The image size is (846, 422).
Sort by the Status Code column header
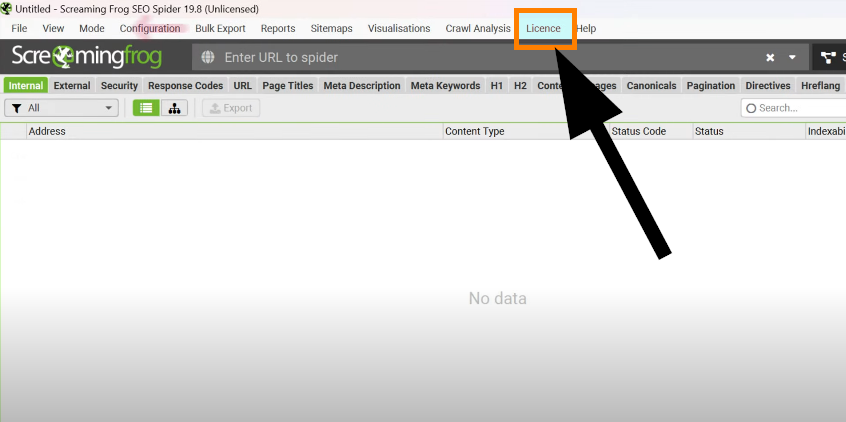(651, 131)
